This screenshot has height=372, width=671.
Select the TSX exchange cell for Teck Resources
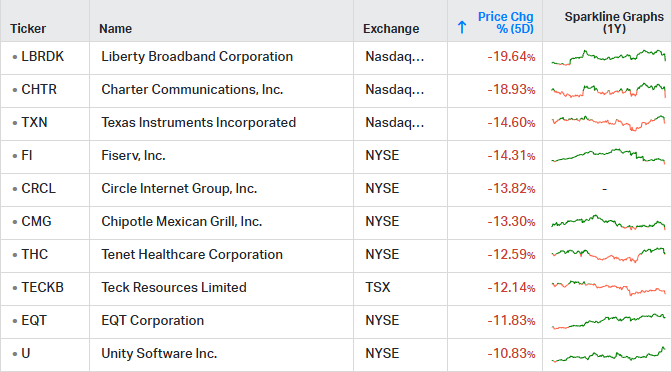pyautogui.click(x=378, y=287)
